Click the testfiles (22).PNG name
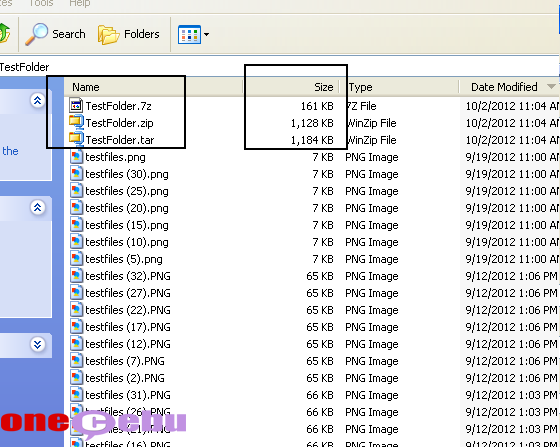The image size is (560, 447). click(128, 310)
